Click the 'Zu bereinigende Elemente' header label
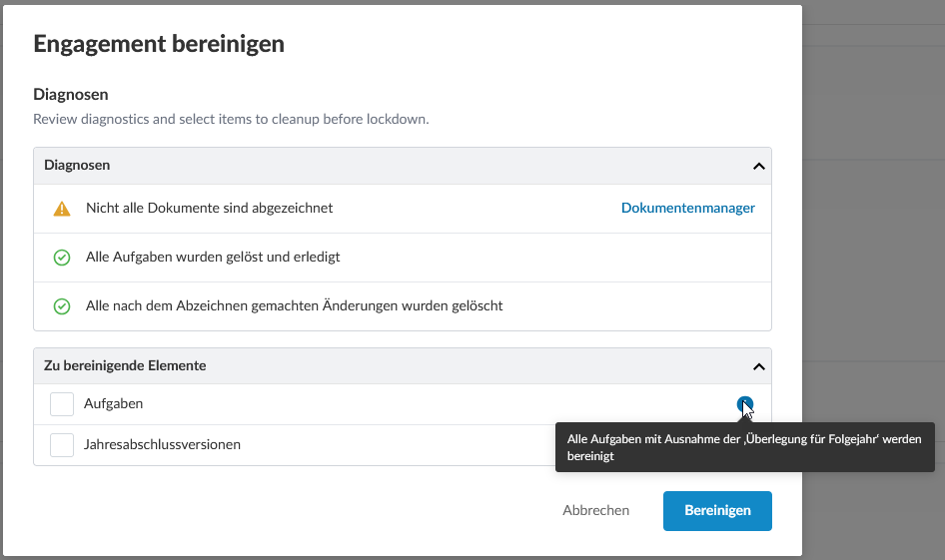945x560 pixels. pos(125,365)
